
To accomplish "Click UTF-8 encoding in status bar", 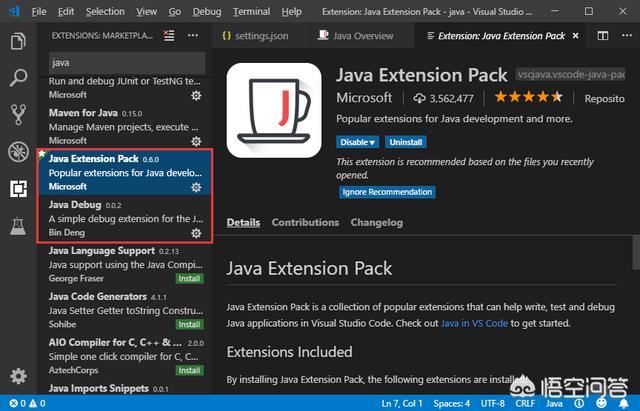I will pos(493,404).
